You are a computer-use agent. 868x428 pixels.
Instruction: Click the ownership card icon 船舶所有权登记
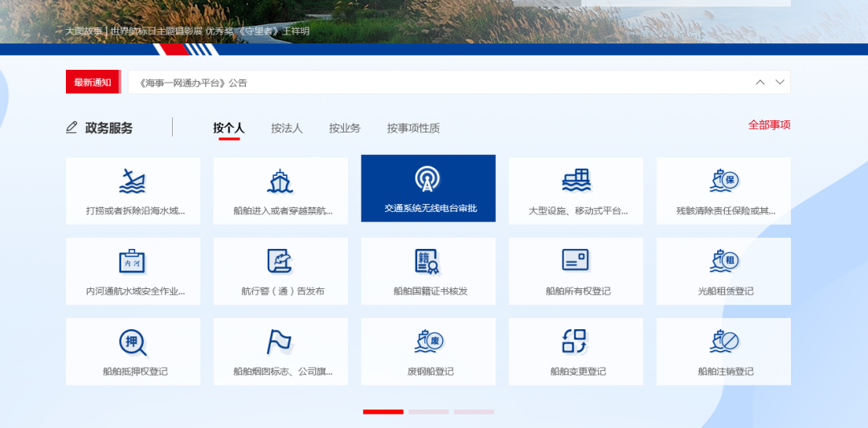[575, 259]
